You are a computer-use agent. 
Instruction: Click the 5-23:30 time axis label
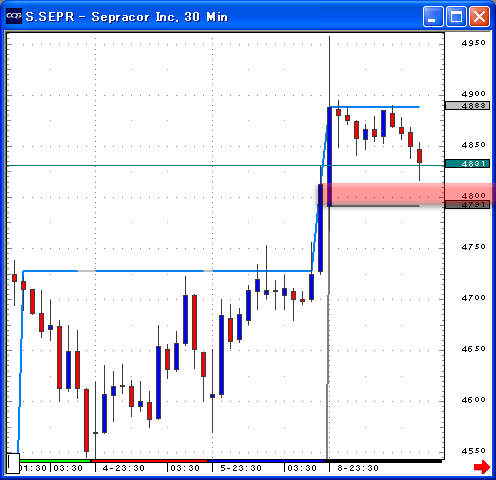coord(241,468)
